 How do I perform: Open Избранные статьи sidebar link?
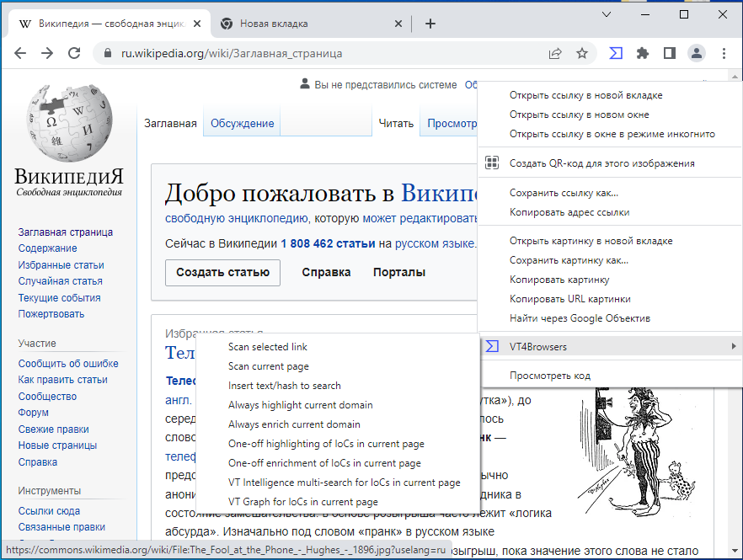pyautogui.click(x=61, y=264)
